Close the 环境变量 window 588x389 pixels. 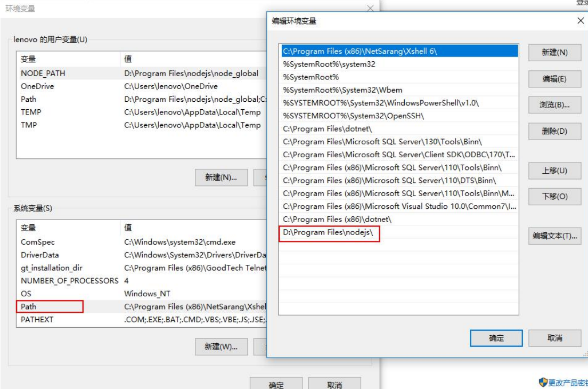370,8
